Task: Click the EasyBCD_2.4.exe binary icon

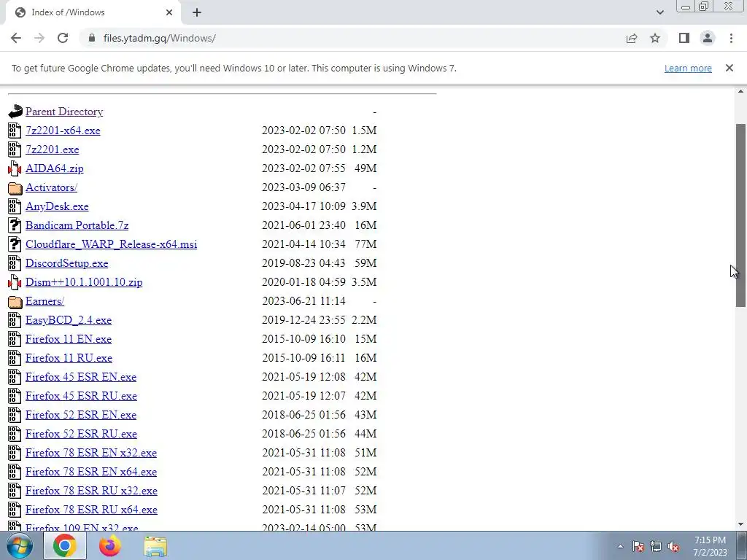Action: 15,320
